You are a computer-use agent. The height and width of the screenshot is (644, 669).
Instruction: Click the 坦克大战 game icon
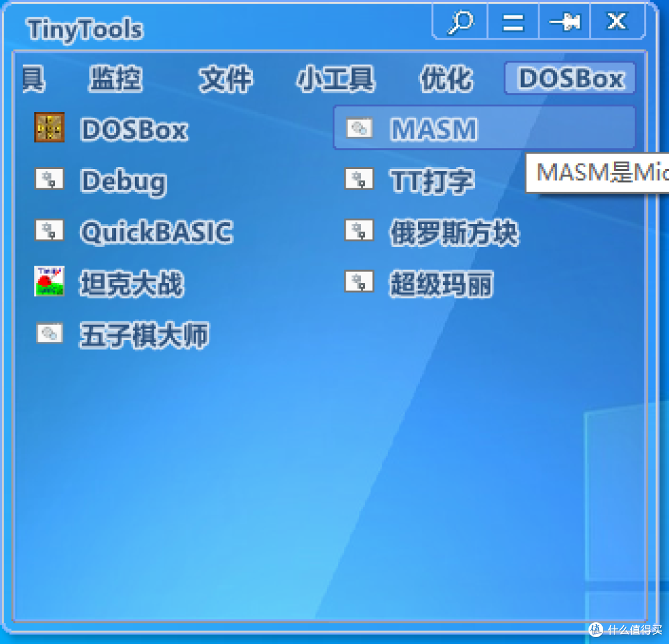50,281
